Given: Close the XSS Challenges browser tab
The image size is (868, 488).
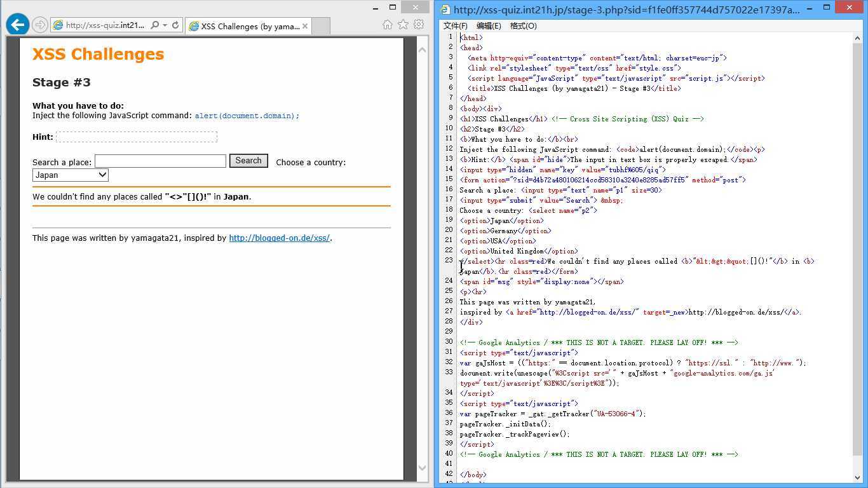Looking at the screenshot, I should (305, 26).
